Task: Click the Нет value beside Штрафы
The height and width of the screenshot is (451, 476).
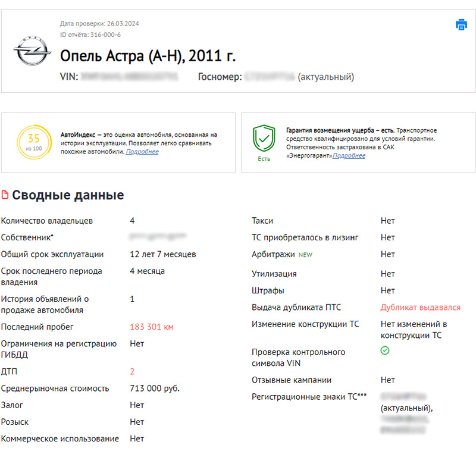Action: (x=388, y=290)
